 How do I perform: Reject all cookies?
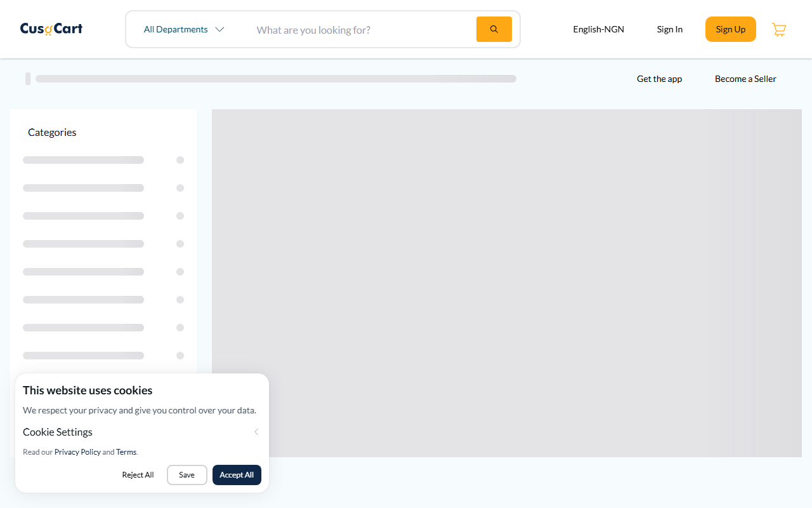(x=138, y=475)
